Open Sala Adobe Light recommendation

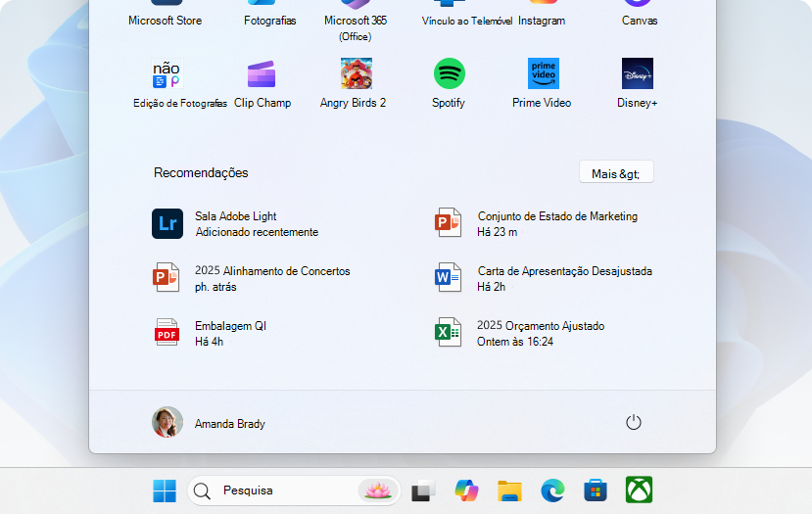[x=235, y=223]
